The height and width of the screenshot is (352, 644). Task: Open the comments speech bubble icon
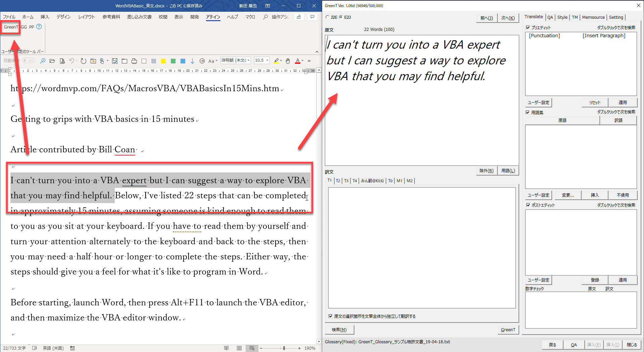pos(312,17)
